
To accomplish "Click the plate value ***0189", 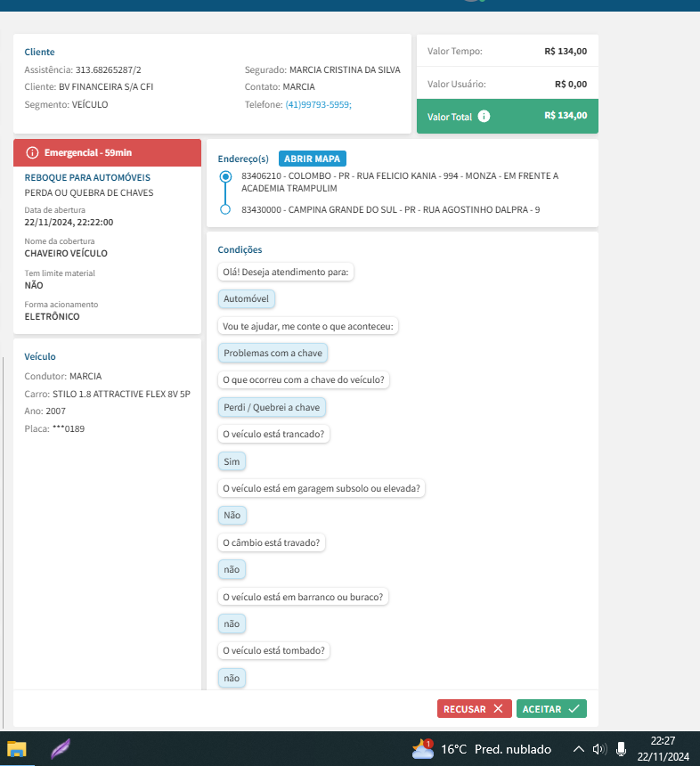I will pyautogui.click(x=69, y=429).
